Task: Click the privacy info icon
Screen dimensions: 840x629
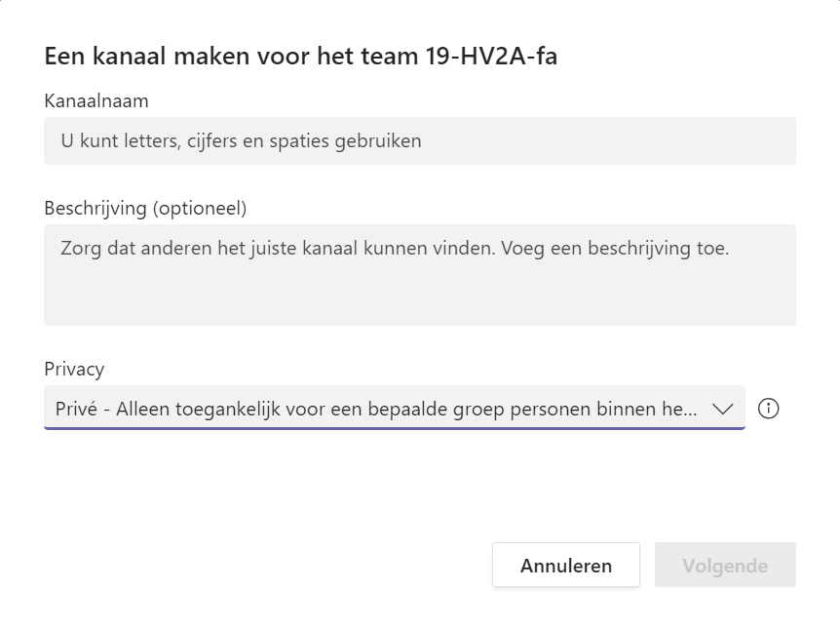Action: [x=768, y=409]
